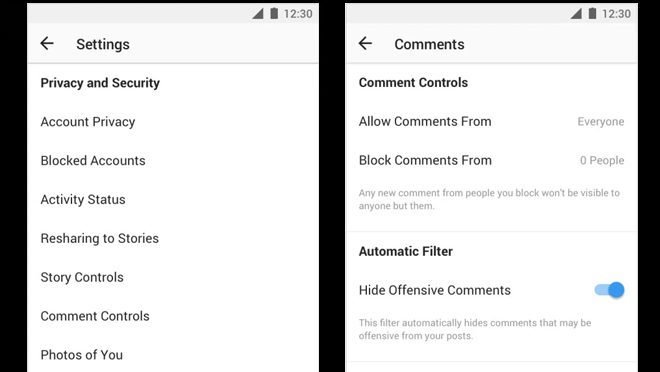This screenshot has width=660, height=372.
Task: Tap signal icon in right status bar
Action: coord(576,14)
